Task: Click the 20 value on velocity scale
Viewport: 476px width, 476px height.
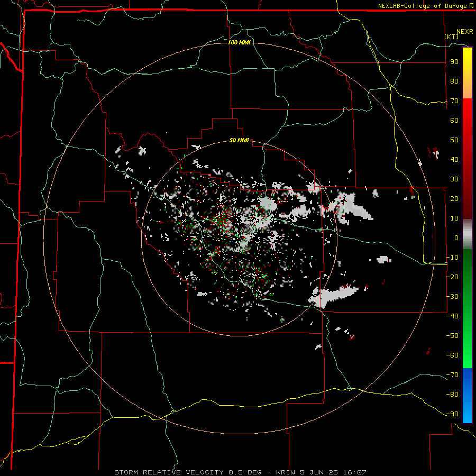Action: 454,198
